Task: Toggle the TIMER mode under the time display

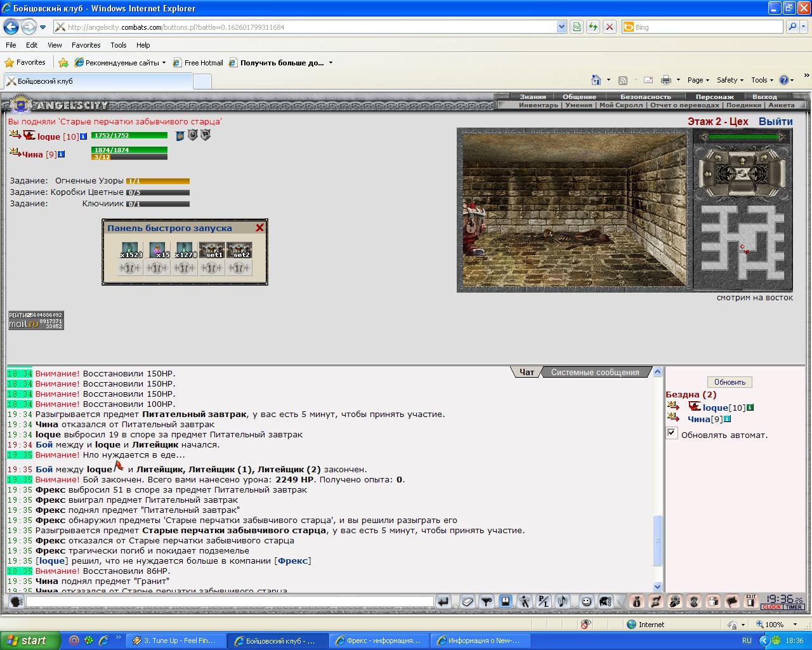Action: [x=794, y=607]
